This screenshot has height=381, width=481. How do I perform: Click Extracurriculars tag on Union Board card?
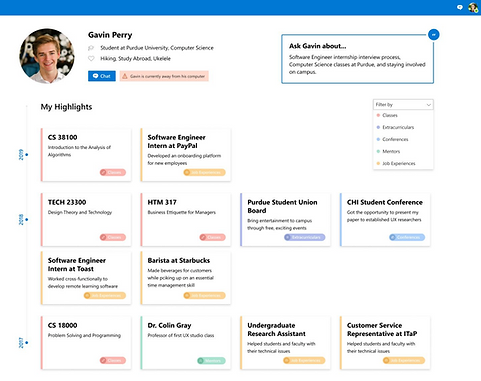[x=305, y=237]
